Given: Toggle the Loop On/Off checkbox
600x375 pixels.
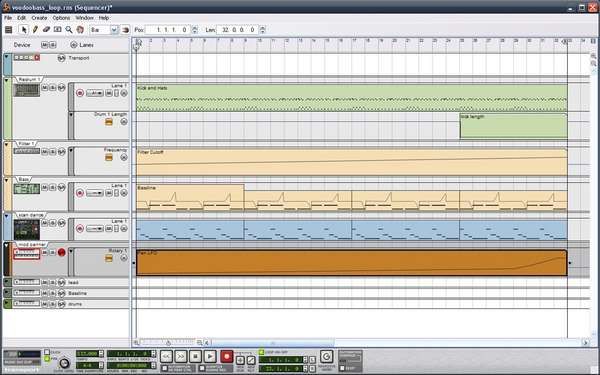Looking at the screenshot, I should click(261, 352).
